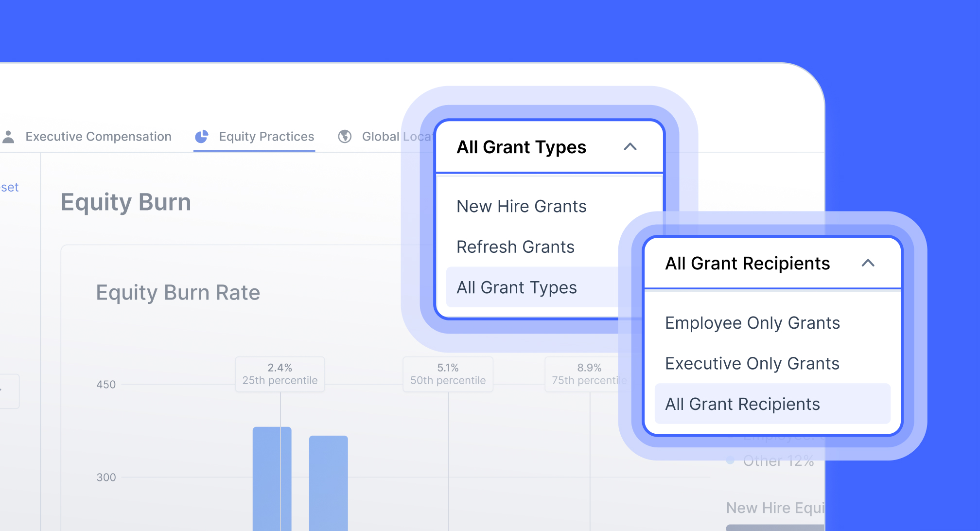This screenshot has height=531, width=980.
Task: Open the Executive Compensation tab
Action: tap(98, 137)
